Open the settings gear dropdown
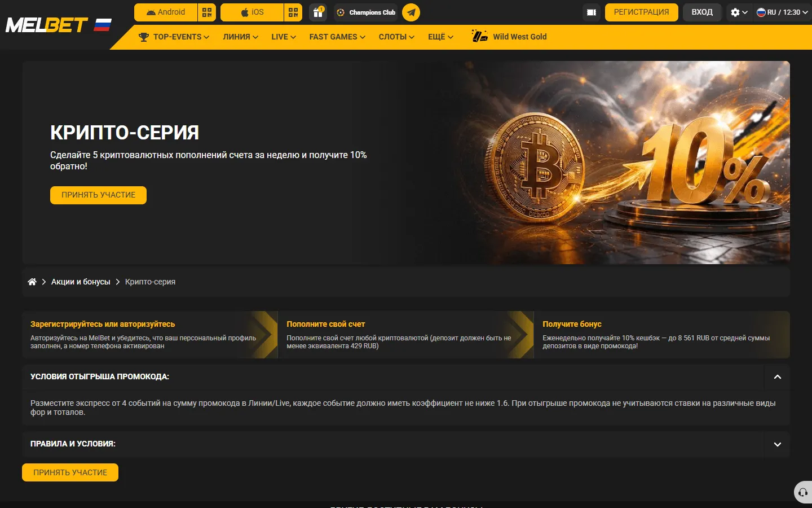 tap(739, 12)
